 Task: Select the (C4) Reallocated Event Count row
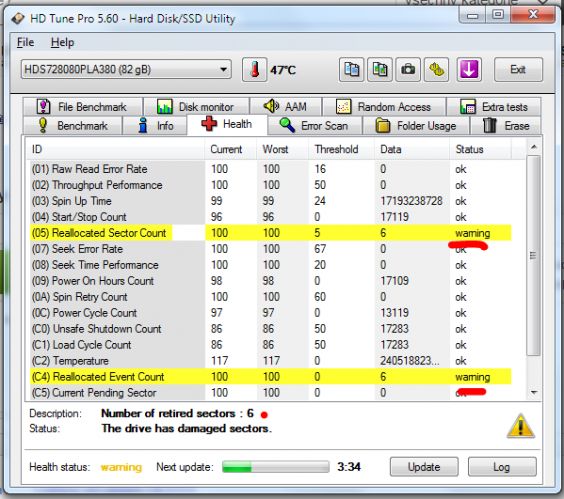pos(270,377)
